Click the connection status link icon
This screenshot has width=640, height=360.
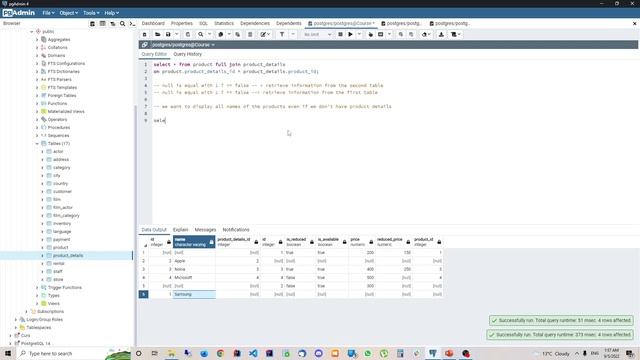[144, 44]
